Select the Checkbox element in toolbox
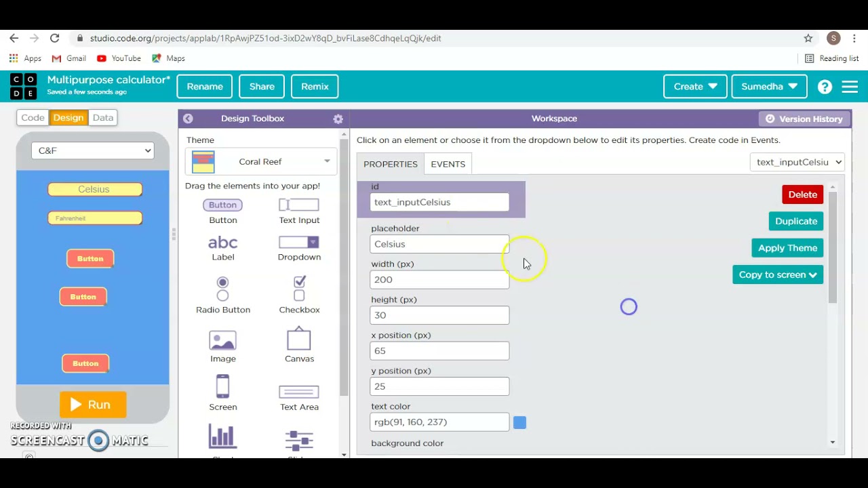The image size is (868, 488). point(299,296)
